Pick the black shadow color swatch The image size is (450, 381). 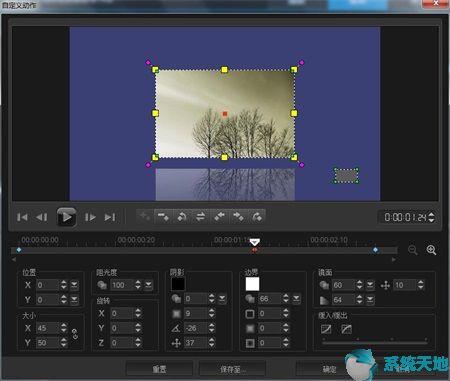pos(178,284)
